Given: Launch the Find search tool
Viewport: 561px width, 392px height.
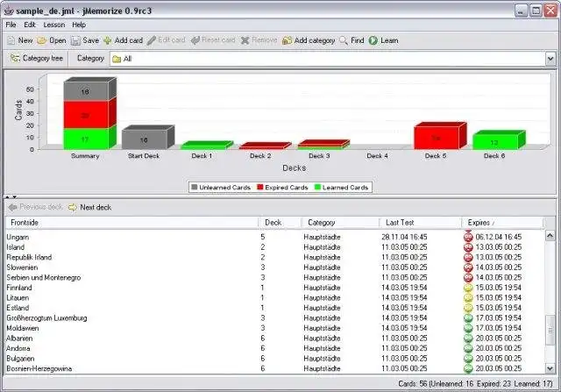Looking at the screenshot, I should tap(352, 40).
